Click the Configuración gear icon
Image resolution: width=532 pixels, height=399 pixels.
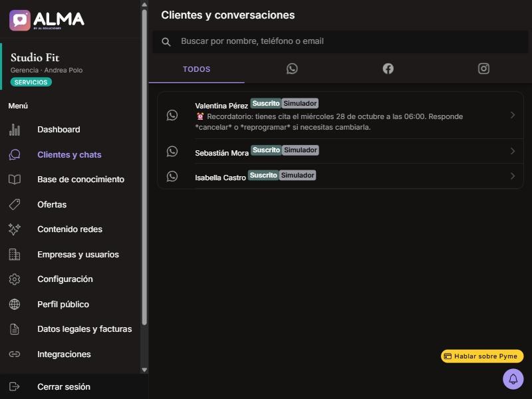(15, 279)
